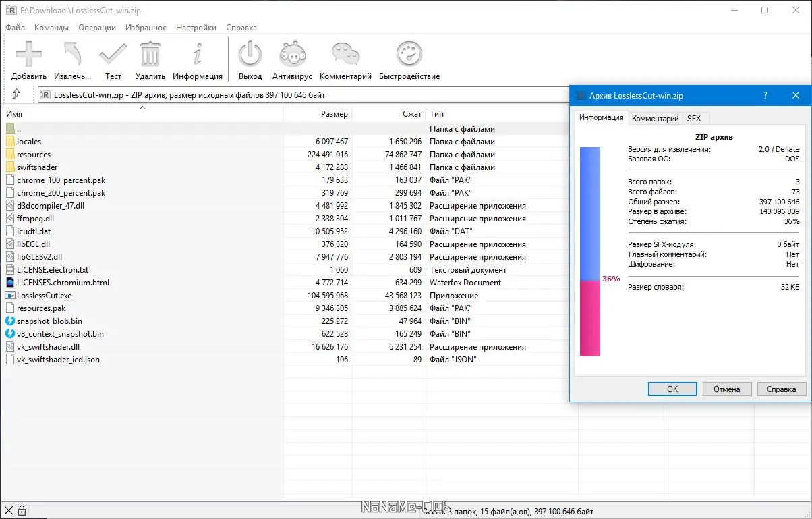Sort by the Имя column header
Viewport: 812px width, 519px height.
(x=142, y=114)
